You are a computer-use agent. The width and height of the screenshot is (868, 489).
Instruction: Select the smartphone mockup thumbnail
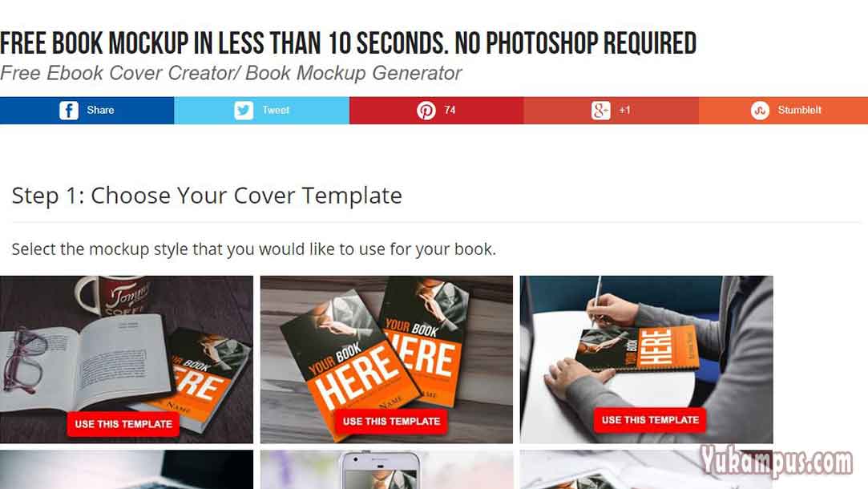coord(386,470)
